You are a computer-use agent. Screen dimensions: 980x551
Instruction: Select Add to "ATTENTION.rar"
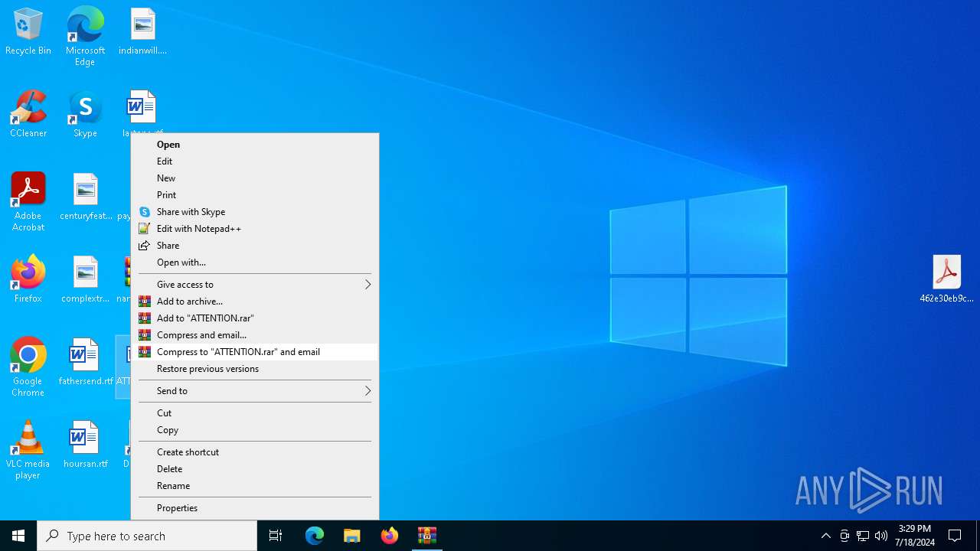(255, 318)
